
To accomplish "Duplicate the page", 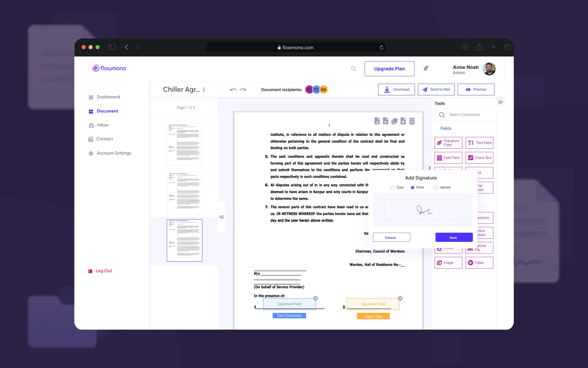I will pyautogui.click(x=394, y=121).
